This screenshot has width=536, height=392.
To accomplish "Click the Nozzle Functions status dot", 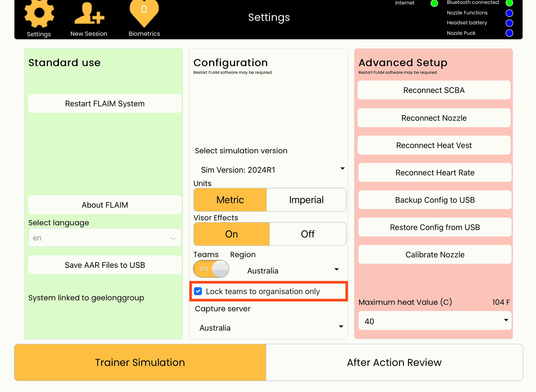I will (509, 13).
